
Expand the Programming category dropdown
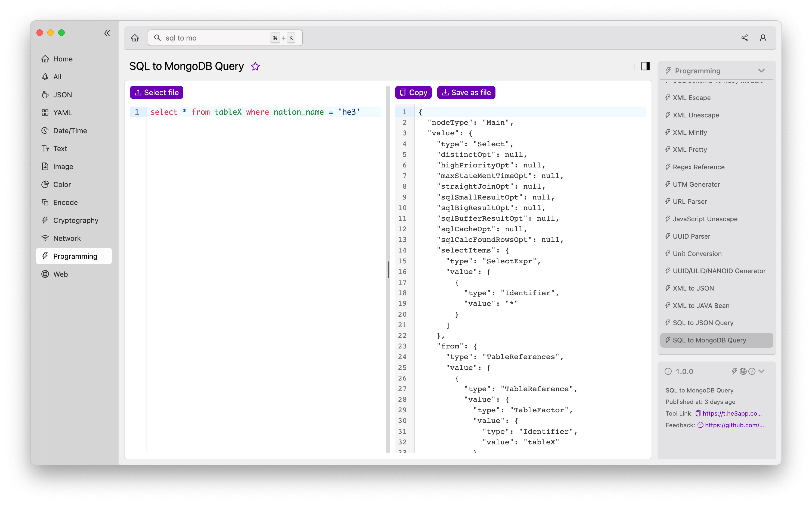tap(763, 70)
